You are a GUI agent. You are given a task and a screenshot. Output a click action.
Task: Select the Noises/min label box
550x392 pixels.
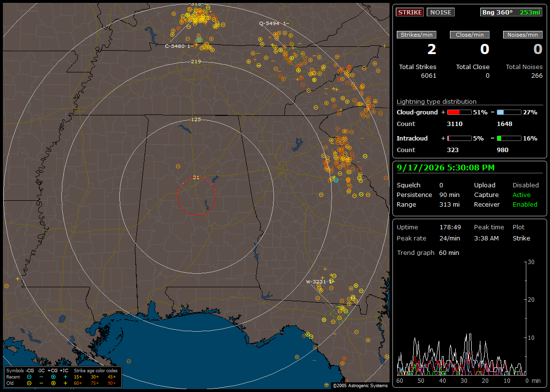coord(522,35)
